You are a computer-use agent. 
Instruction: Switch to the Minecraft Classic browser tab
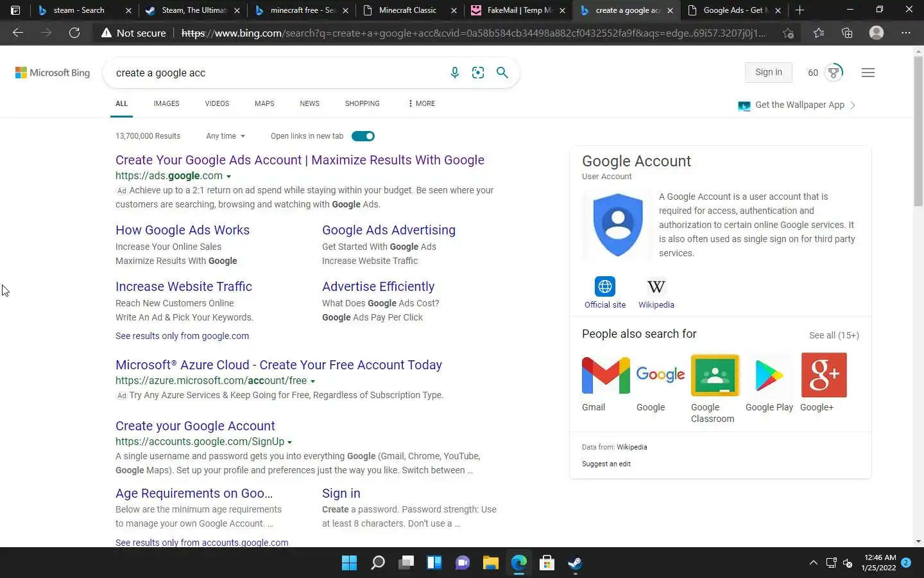(x=409, y=10)
